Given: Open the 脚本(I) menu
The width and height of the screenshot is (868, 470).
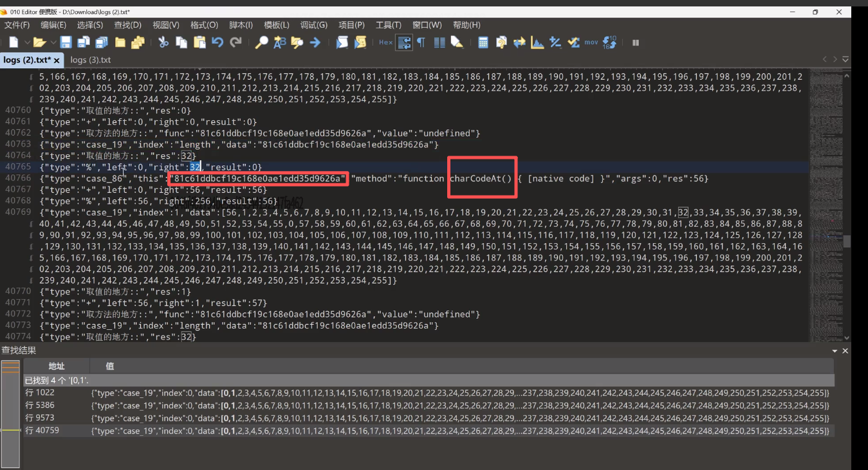Looking at the screenshot, I should point(241,25).
